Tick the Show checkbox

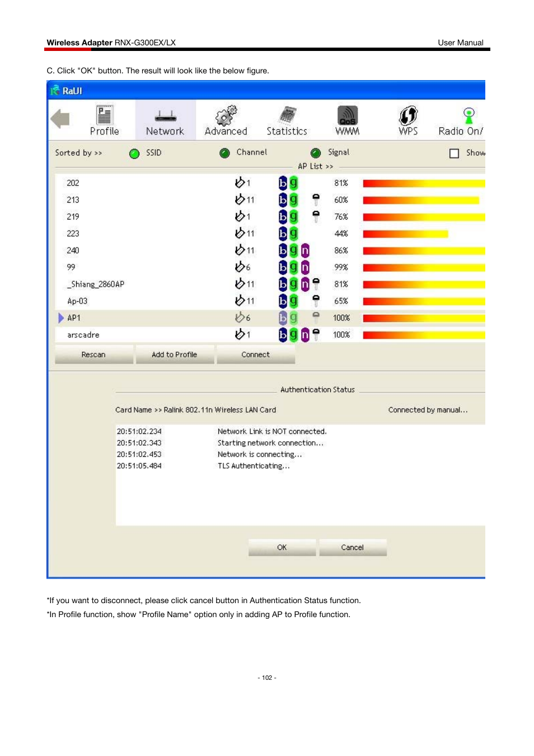point(455,153)
